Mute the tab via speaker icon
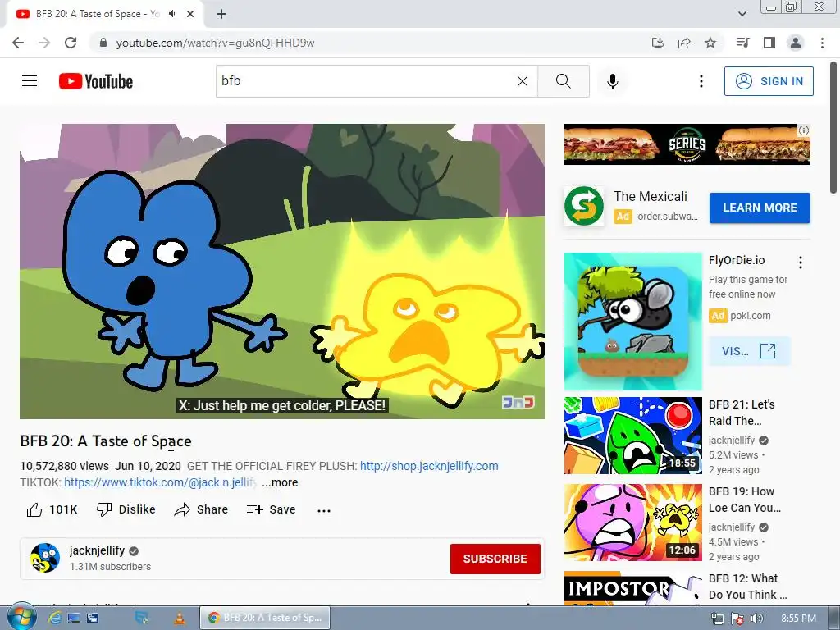 172,14
